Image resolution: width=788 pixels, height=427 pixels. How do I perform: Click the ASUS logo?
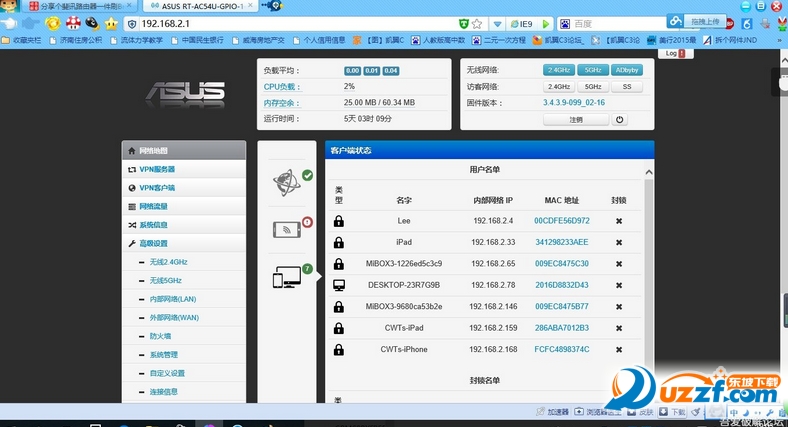(185, 93)
